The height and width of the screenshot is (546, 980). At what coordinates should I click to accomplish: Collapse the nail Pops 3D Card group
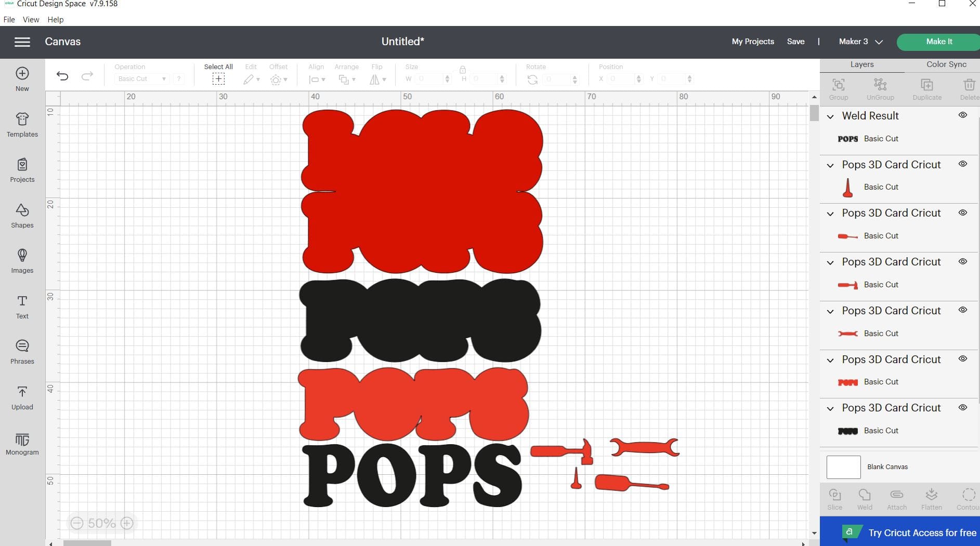(831, 165)
